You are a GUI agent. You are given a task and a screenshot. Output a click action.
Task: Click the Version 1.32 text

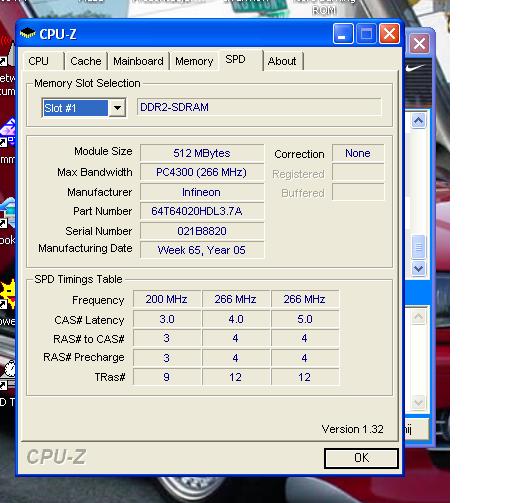[352, 429]
